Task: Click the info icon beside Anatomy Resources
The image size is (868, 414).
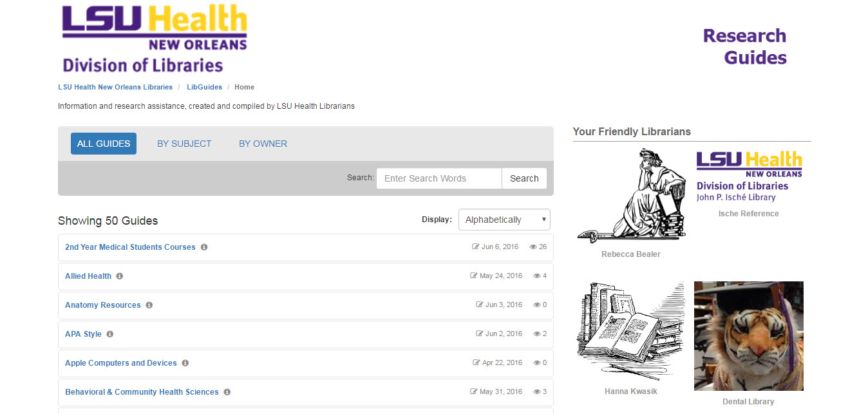Action: [x=149, y=305]
